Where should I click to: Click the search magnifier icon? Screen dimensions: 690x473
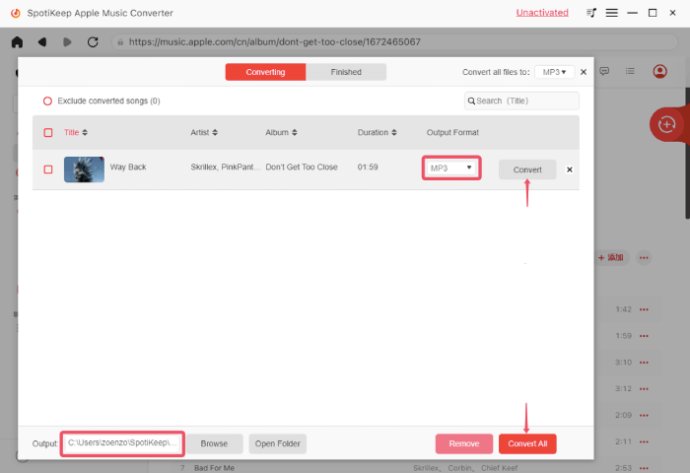point(471,101)
